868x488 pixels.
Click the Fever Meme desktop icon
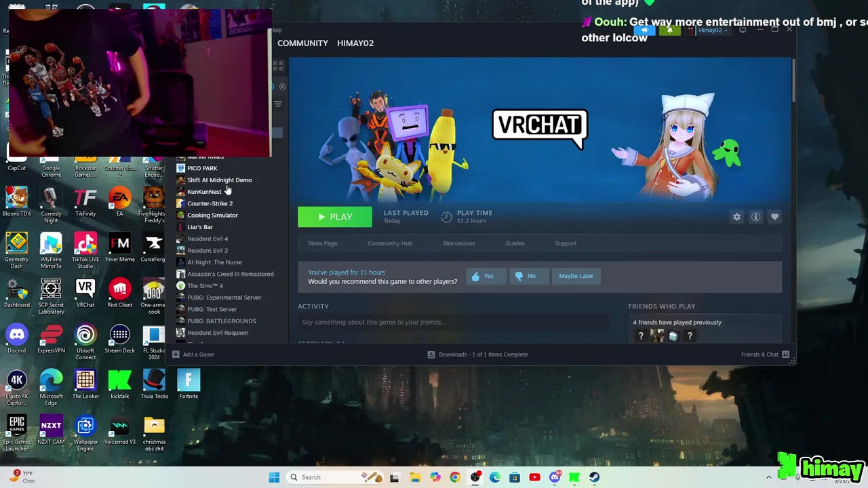click(119, 248)
